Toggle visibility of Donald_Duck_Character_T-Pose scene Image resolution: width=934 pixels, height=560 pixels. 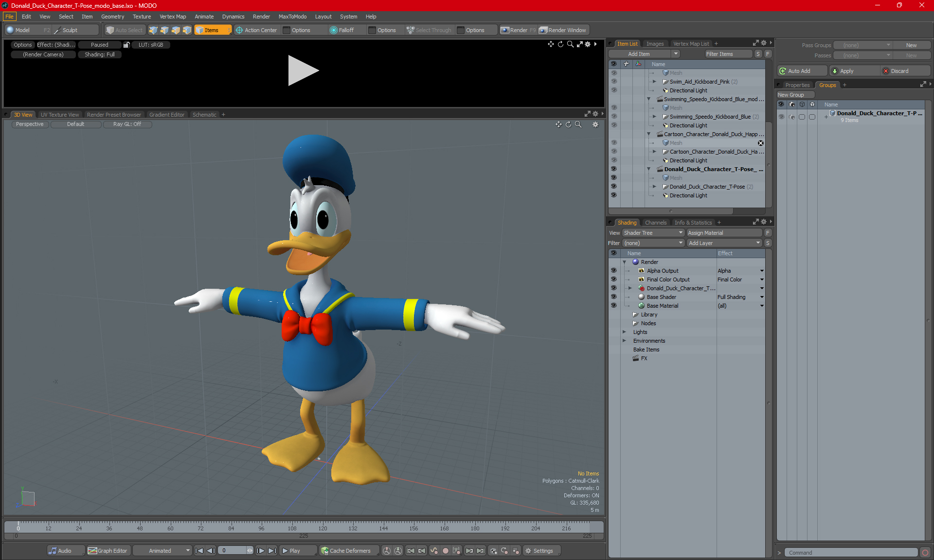(x=613, y=169)
